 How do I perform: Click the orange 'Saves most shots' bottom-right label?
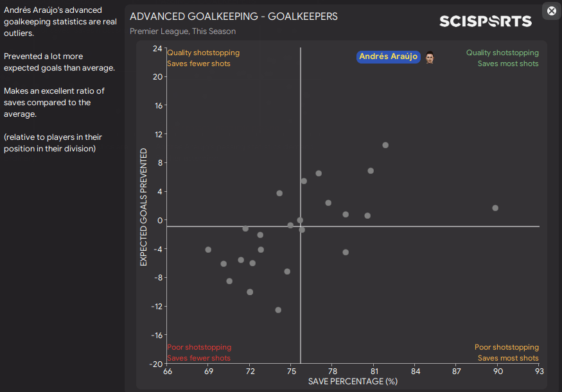point(508,358)
